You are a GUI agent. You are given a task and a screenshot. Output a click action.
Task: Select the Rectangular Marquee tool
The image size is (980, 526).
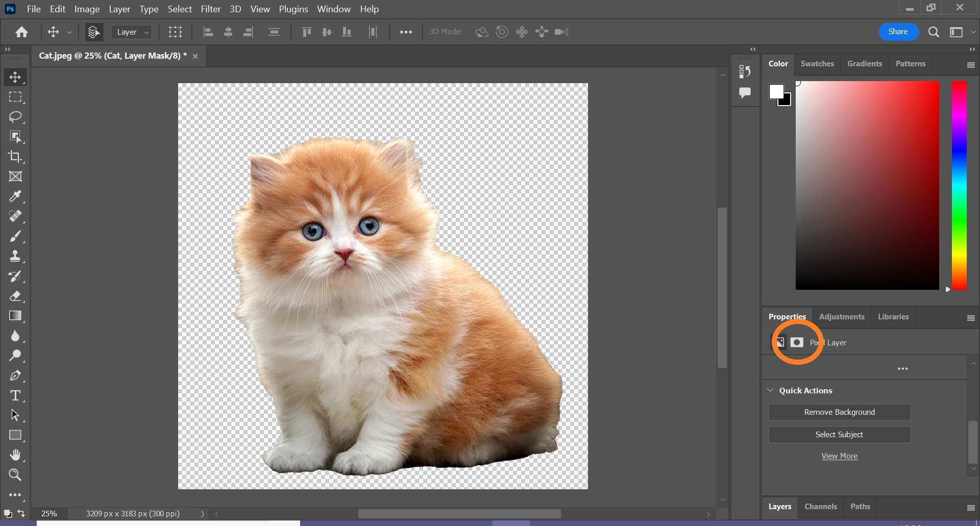pos(15,97)
